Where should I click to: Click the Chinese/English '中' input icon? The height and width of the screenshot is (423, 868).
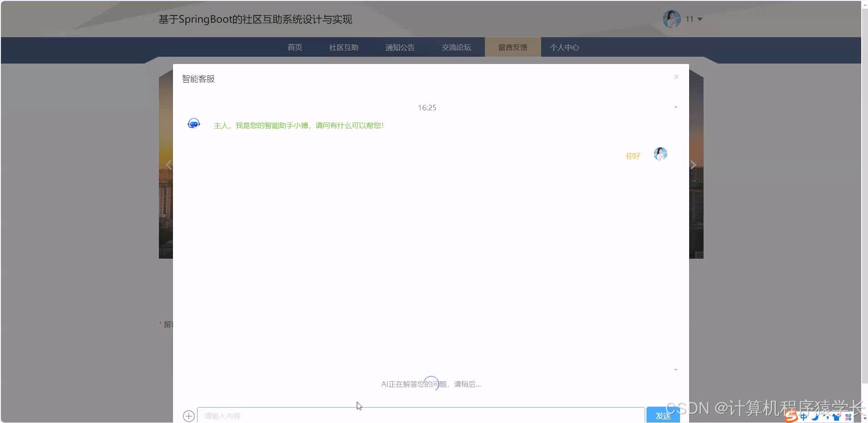pos(804,417)
